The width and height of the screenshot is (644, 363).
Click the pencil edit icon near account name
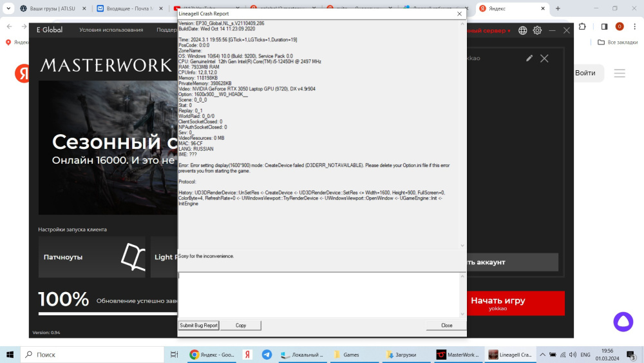(x=529, y=58)
